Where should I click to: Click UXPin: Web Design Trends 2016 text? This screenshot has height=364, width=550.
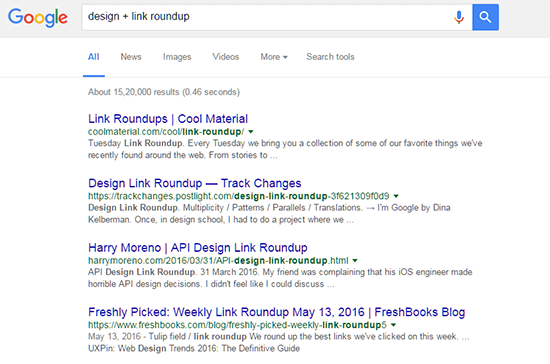point(194,349)
